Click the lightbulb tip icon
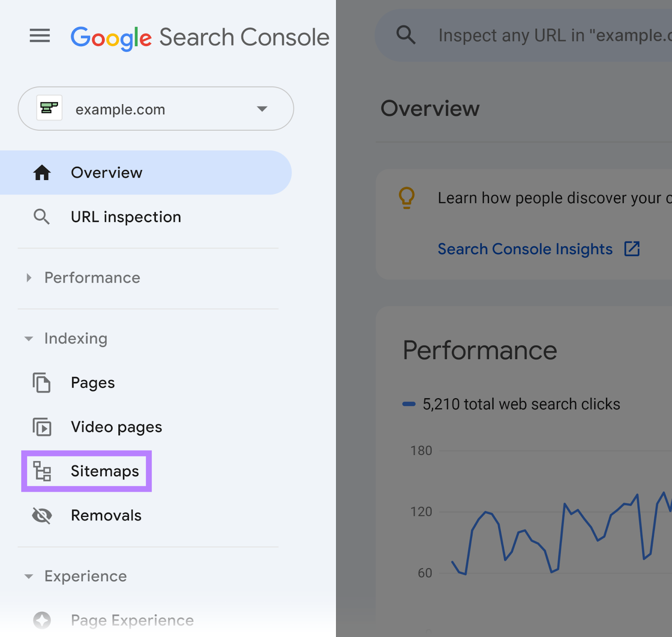Viewport: 672px width, 637px height. tap(406, 197)
